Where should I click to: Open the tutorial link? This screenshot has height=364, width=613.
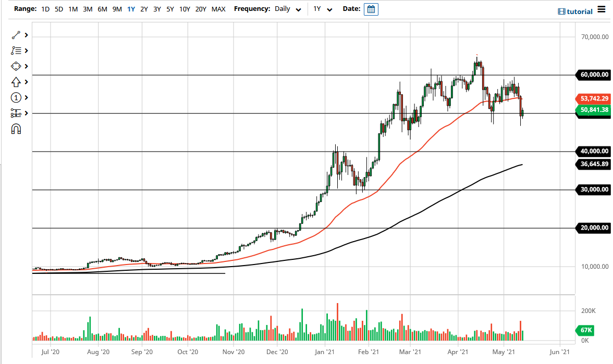(x=580, y=11)
